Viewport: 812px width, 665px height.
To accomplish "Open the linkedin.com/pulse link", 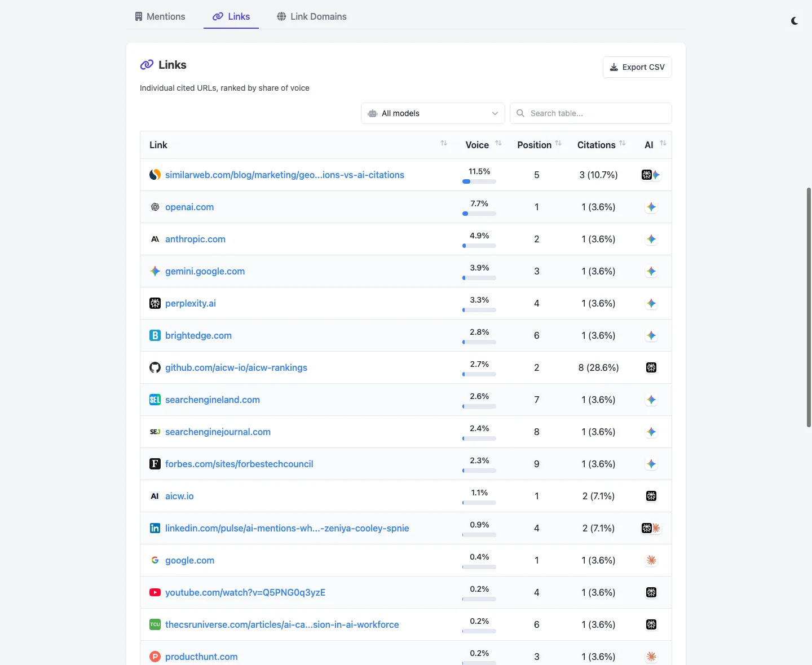I will pyautogui.click(x=287, y=528).
